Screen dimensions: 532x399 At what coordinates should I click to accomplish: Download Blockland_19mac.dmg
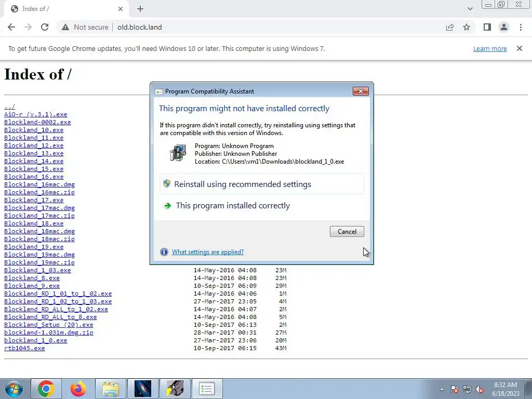tap(39, 255)
